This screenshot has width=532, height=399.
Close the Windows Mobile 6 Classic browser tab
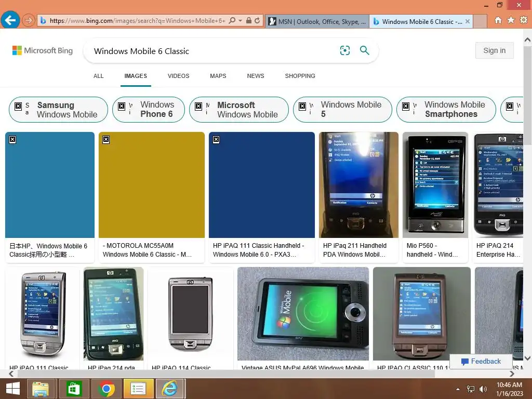[x=468, y=21]
